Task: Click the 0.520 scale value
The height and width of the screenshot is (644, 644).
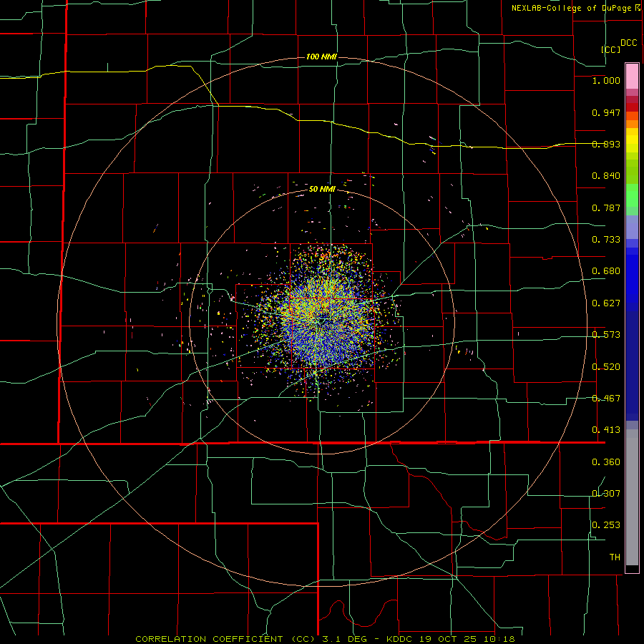Action: (x=606, y=367)
